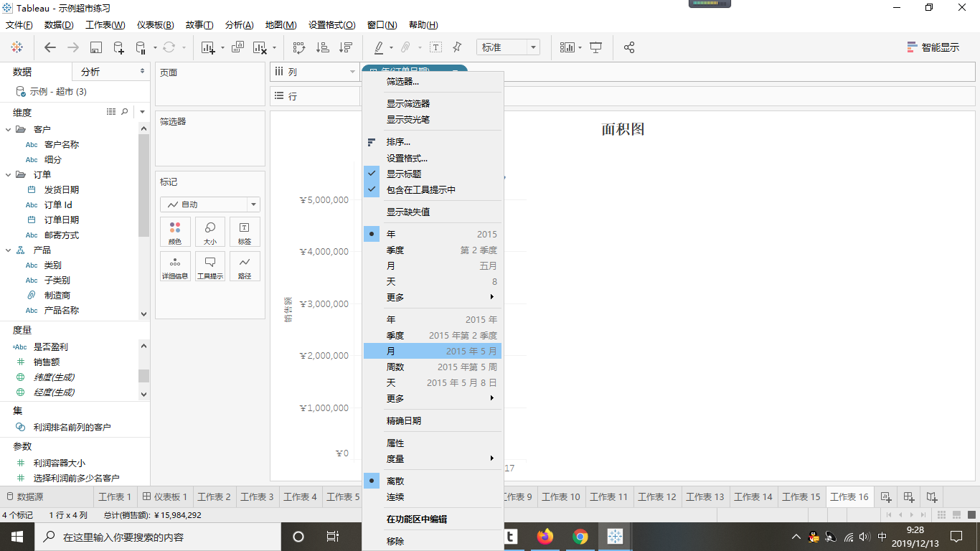
Task: Open Task View on the taskbar
Action: coord(332,537)
